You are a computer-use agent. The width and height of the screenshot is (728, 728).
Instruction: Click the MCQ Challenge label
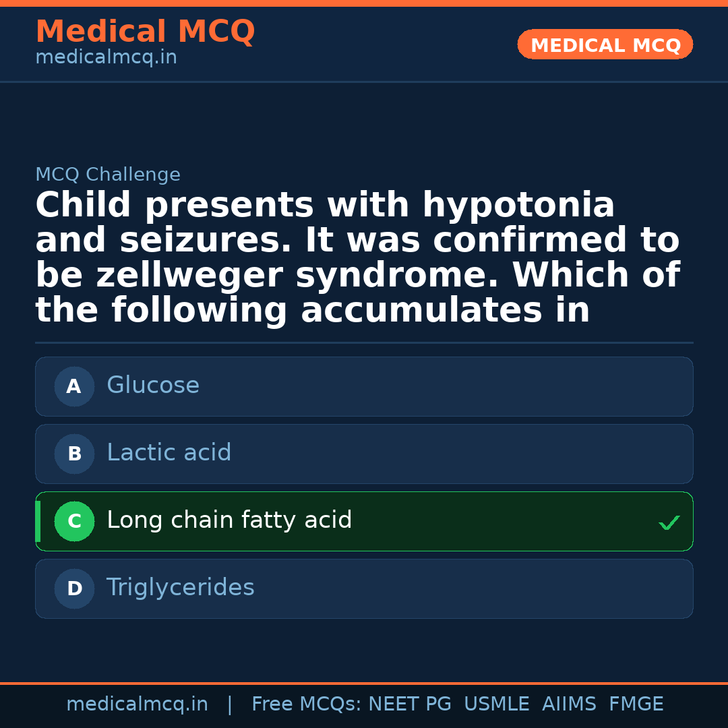[108, 175]
